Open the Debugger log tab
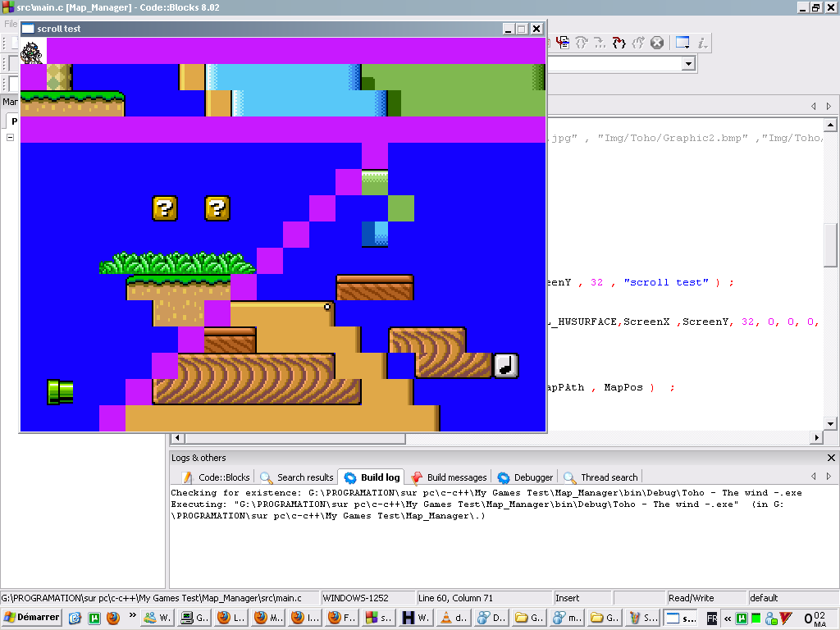Viewport: 840px width, 630px height. (525, 477)
